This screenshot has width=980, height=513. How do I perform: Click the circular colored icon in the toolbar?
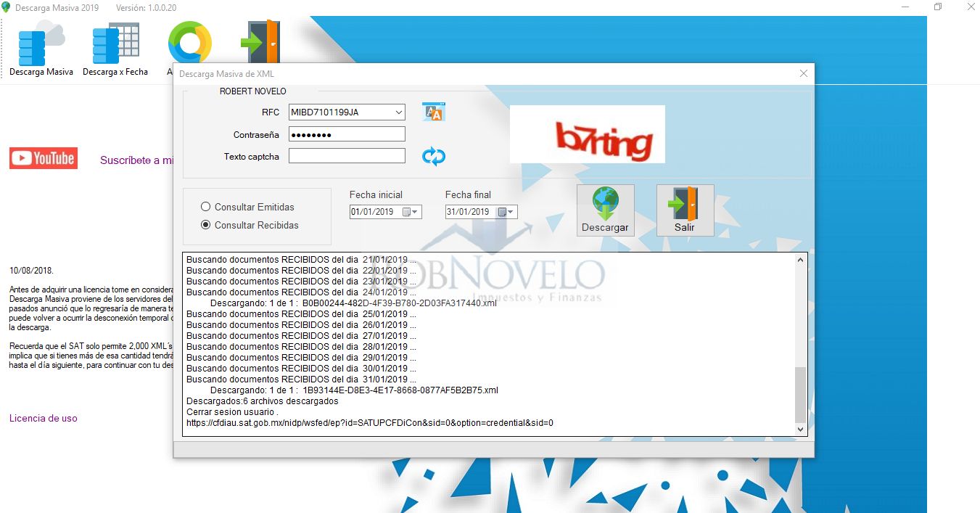tap(190, 44)
